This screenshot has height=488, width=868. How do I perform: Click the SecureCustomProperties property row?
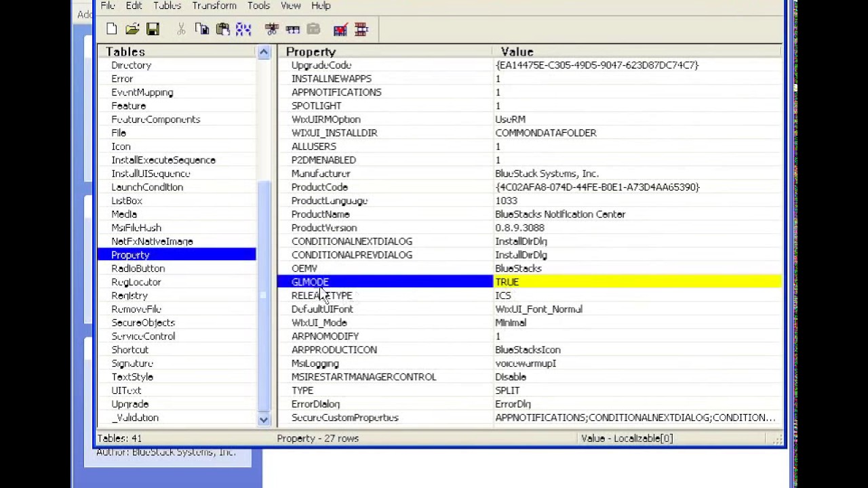pos(529,418)
